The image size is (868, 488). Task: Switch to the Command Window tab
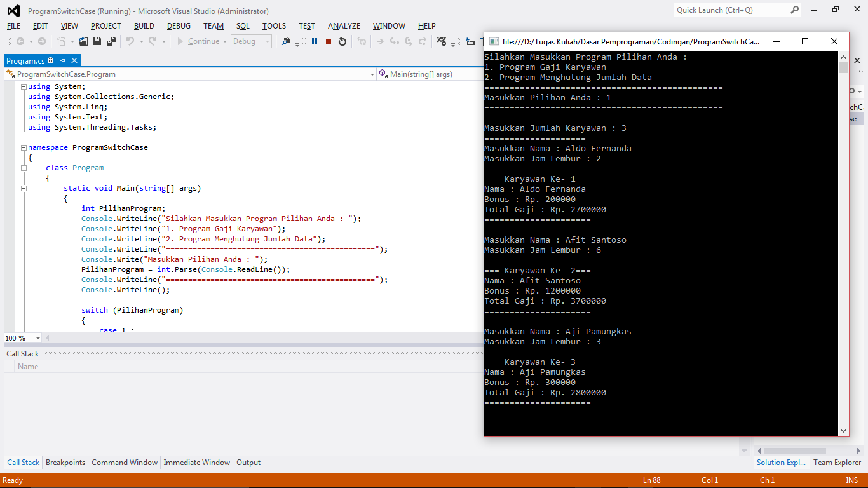coord(125,463)
